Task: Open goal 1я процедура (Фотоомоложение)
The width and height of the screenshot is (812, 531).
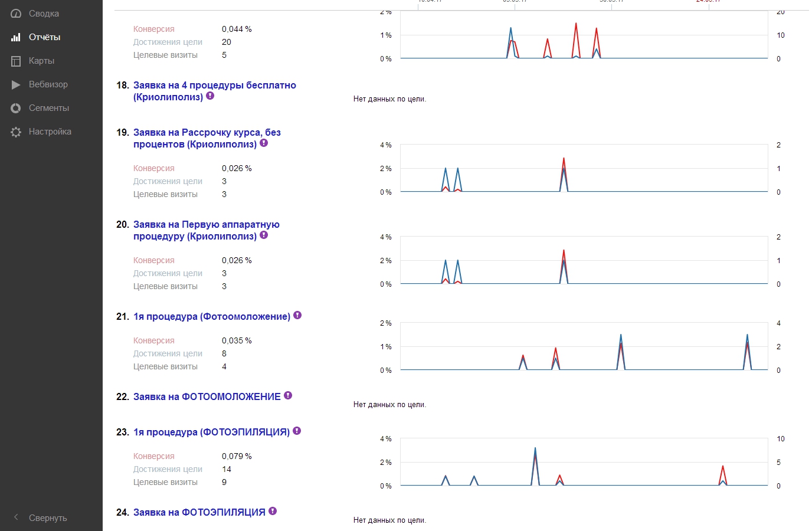Action: tap(211, 317)
